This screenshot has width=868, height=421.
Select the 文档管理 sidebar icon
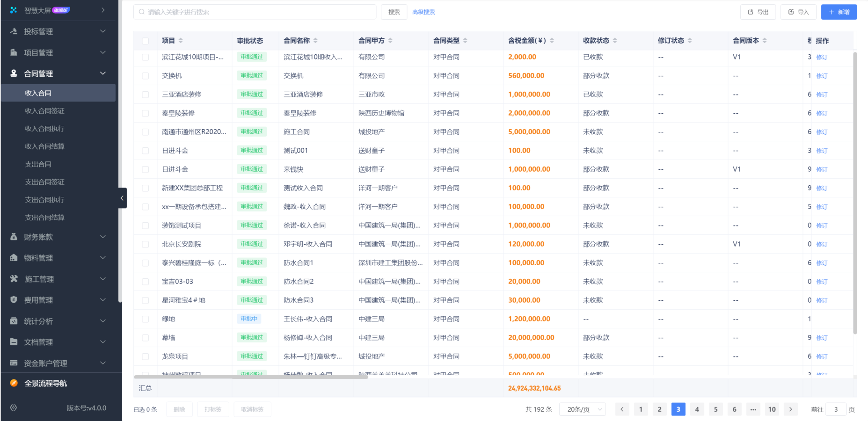tap(13, 342)
